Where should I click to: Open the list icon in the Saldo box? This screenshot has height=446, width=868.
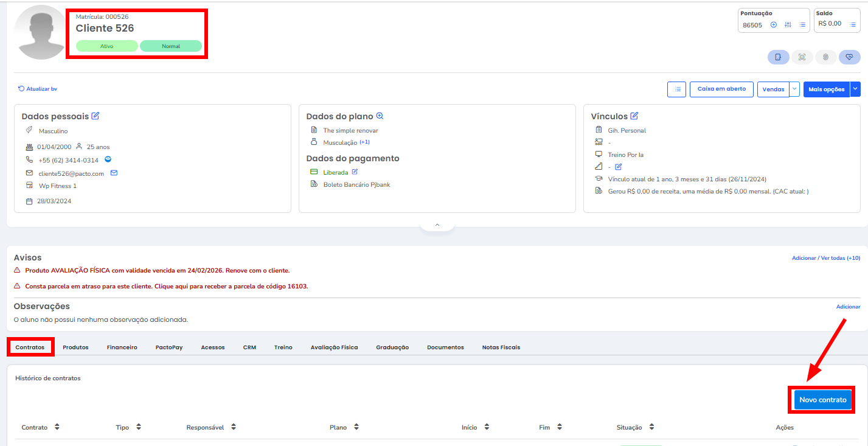853,24
